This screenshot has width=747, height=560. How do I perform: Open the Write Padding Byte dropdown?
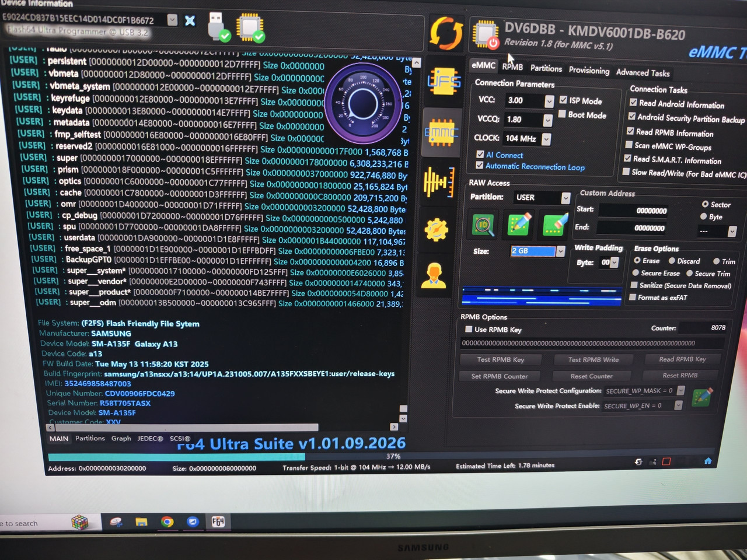[x=615, y=263]
